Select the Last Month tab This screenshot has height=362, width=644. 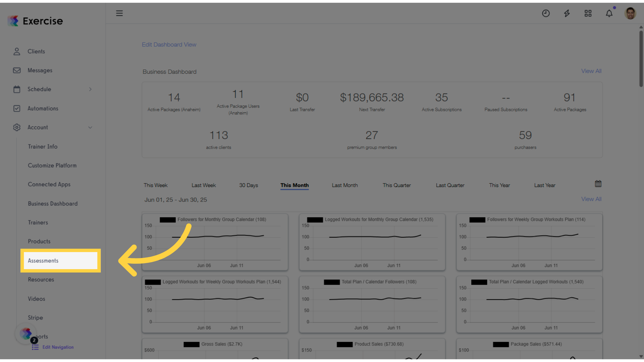click(x=345, y=185)
